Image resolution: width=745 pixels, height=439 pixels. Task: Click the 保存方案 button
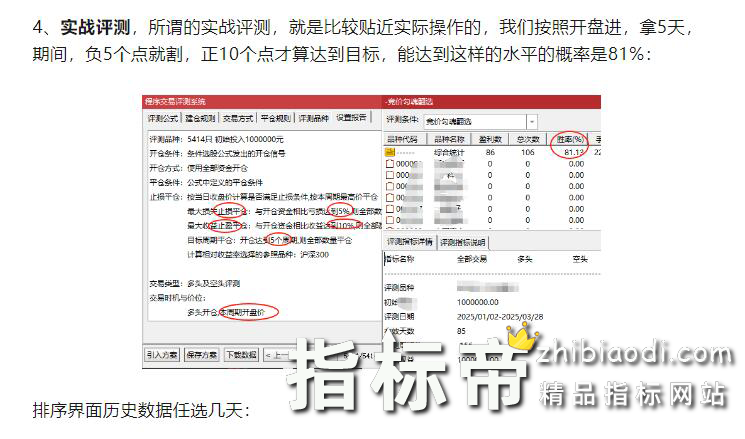point(201,354)
